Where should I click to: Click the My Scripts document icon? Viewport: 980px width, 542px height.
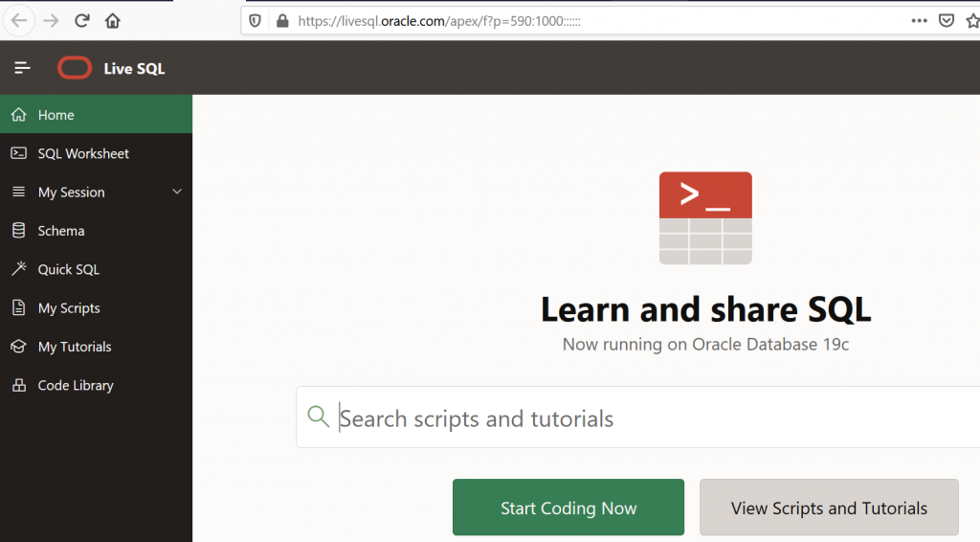click(19, 307)
